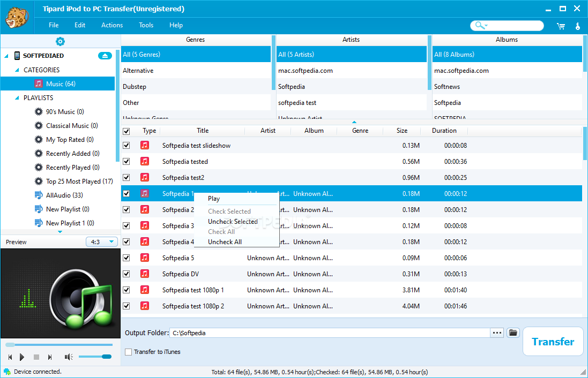Uncheck the Softpedia DV checkbox
The image size is (588, 378).
click(126, 274)
